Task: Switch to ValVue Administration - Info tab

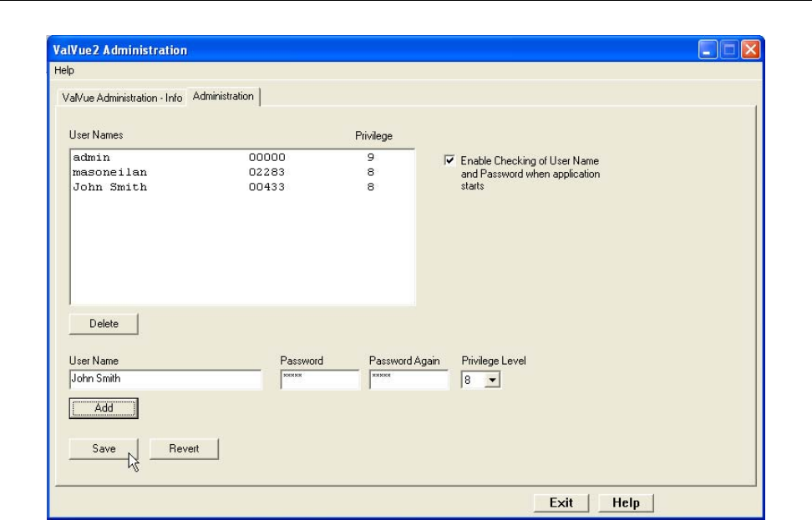Action: [122, 98]
